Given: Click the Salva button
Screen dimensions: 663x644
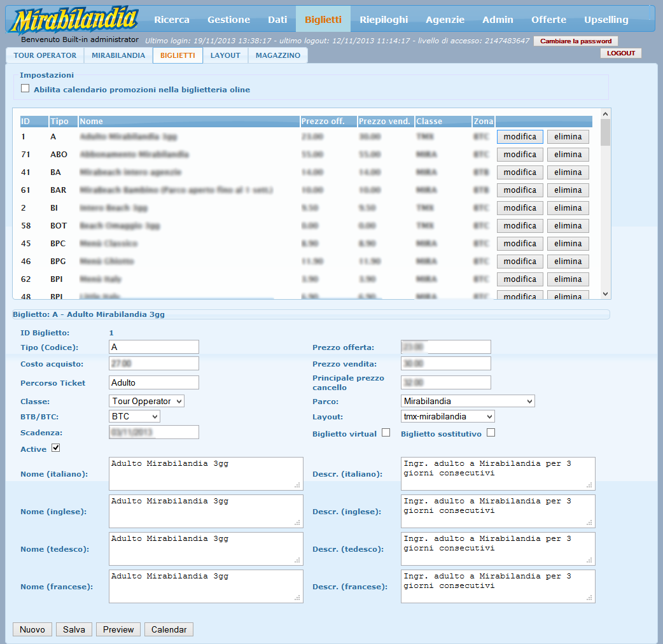Looking at the screenshot, I should [x=74, y=629].
